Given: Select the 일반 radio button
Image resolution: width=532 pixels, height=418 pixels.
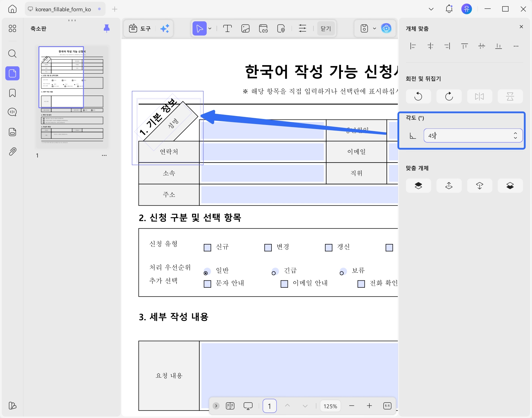Looking at the screenshot, I should 206,272.
